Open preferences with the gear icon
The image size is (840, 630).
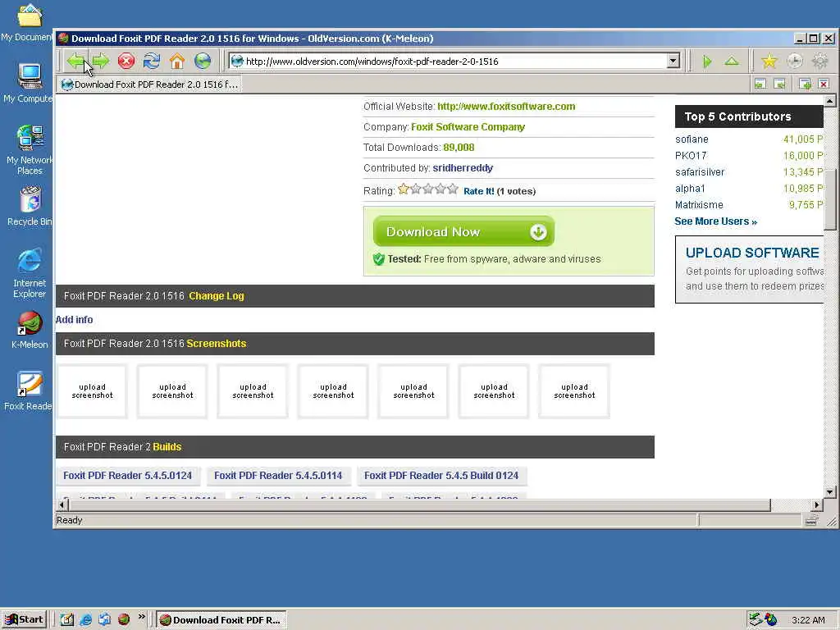point(820,61)
